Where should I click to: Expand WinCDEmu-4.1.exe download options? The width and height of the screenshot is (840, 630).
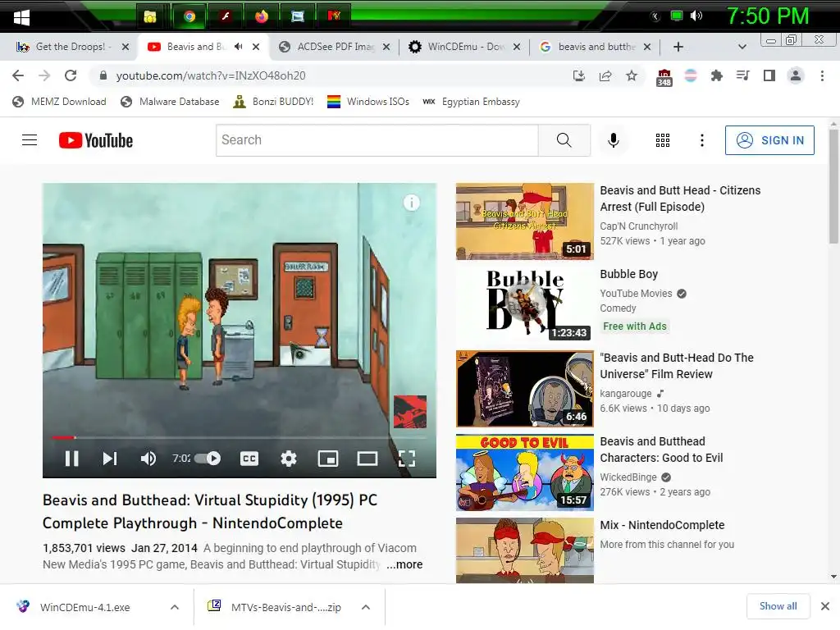(175, 608)
